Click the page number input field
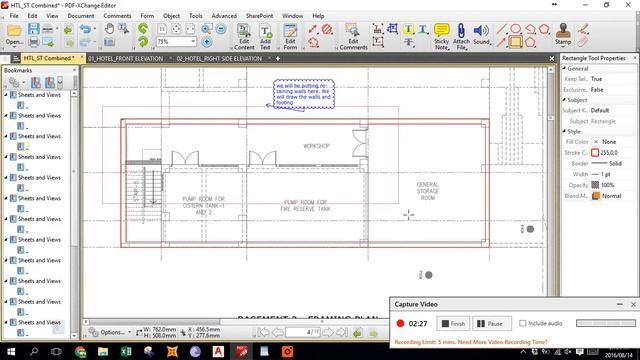This screenshot has width=640, height=360. (x=303, y=333)
